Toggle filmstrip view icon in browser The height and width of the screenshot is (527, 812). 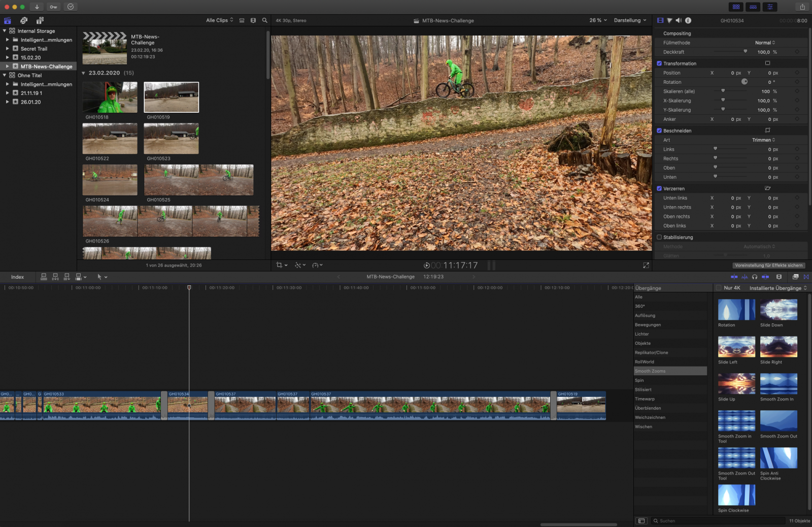pos(253,20)
